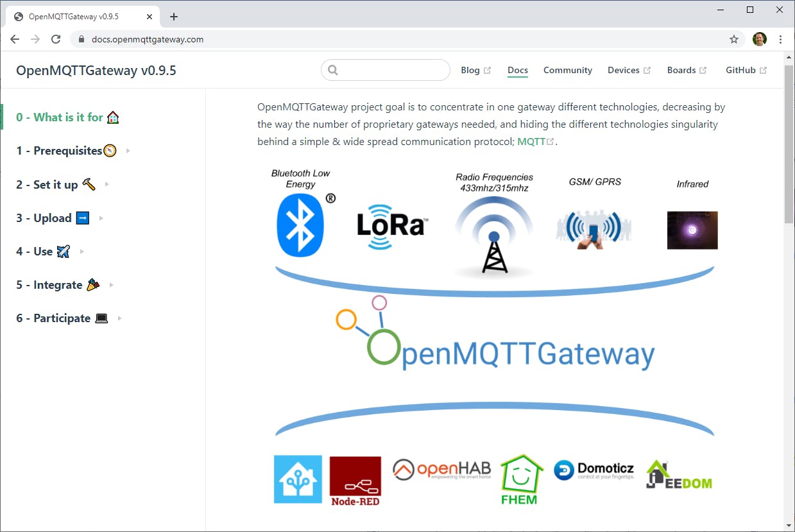Expand the arrow next to Participate
Image resolution: width=795 pixels, height=532 pixels.
click(120, 318)
